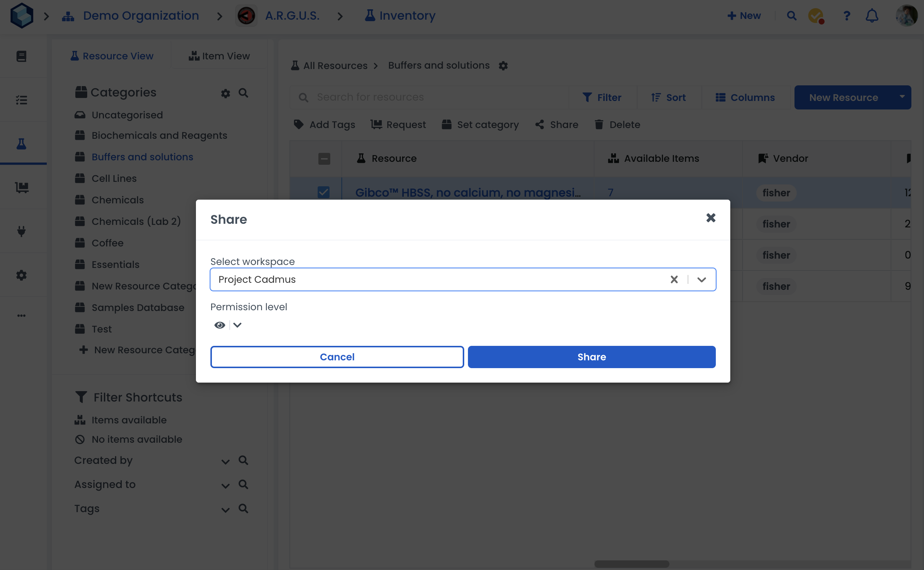This screenshot has height=570, width=924.
Task: Open help question mark icon
Action: coord(846,16)
